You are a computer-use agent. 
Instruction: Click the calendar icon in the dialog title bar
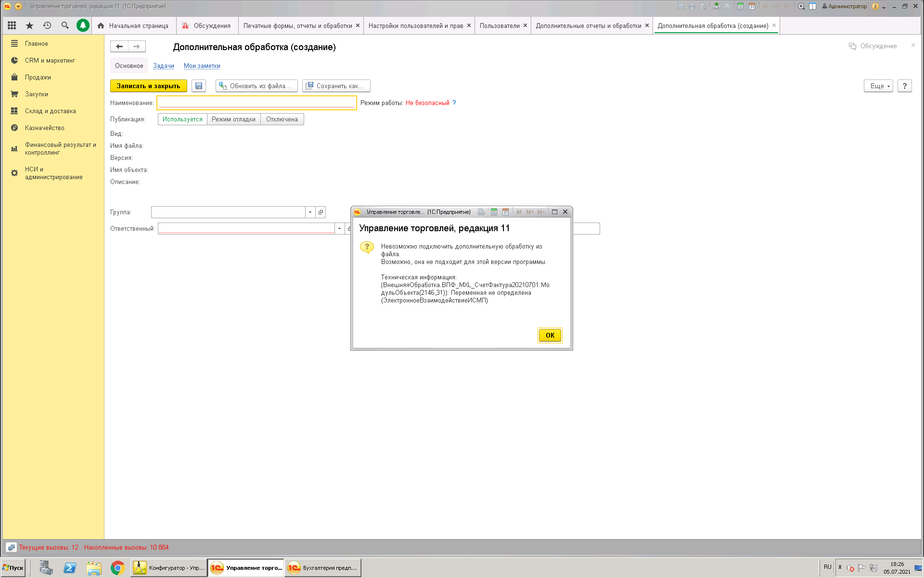505,212
